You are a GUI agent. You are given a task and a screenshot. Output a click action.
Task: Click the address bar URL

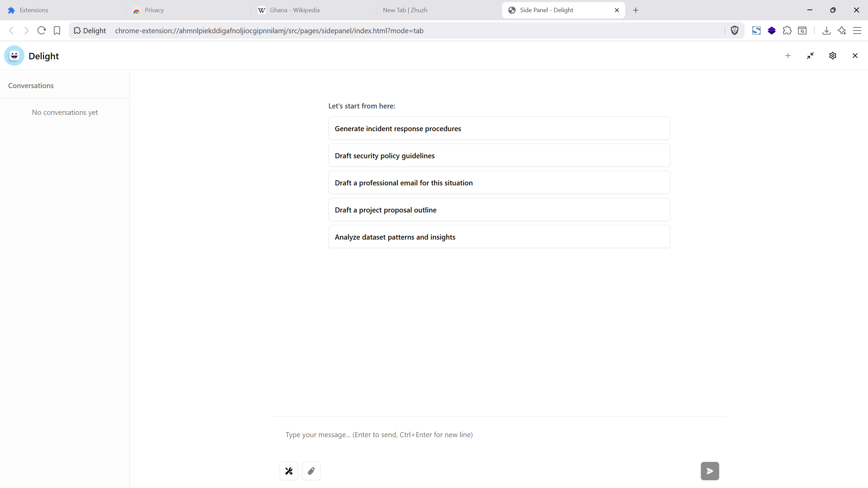[269, 30]
